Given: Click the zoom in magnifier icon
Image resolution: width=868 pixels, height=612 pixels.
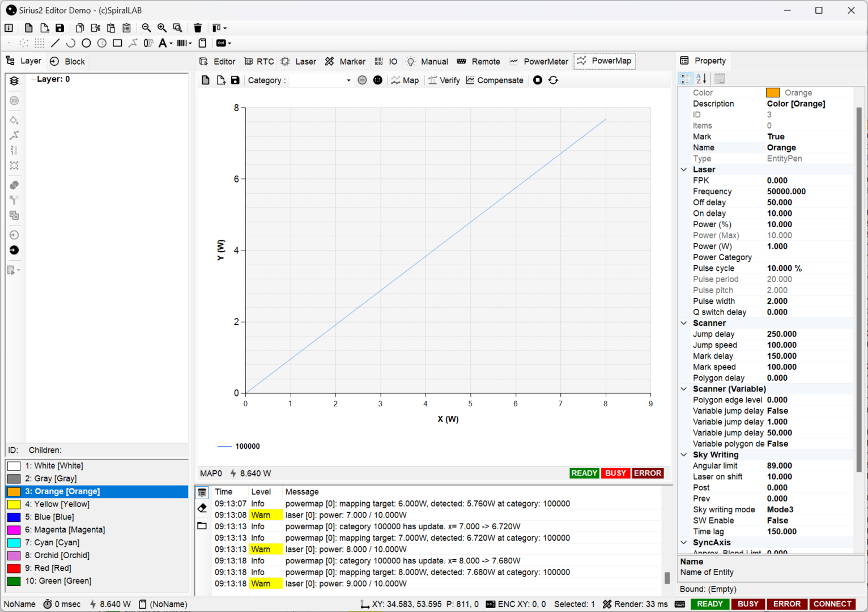Looking at the screenshot, I should point(162,28).
